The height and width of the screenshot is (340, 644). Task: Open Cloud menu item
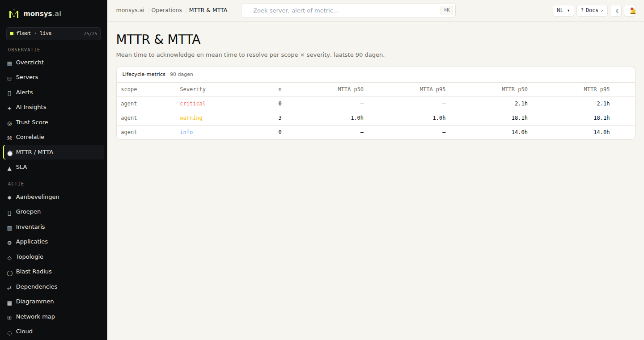coord(53,332)
